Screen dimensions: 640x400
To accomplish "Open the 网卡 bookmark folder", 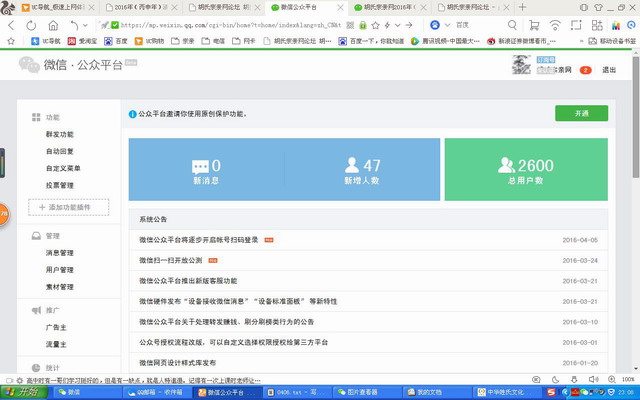I will click(x=244, y=41).
